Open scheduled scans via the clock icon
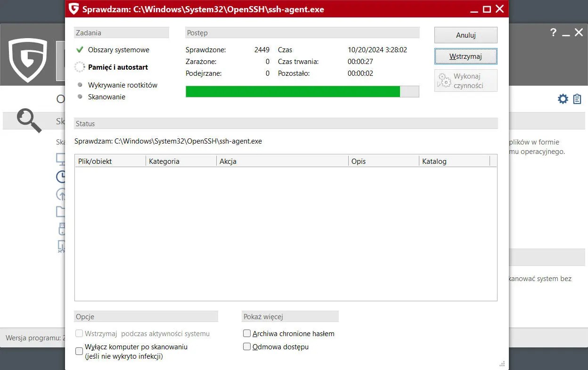The width and height of the screenshot is (588, 370). tap(61, 177)
